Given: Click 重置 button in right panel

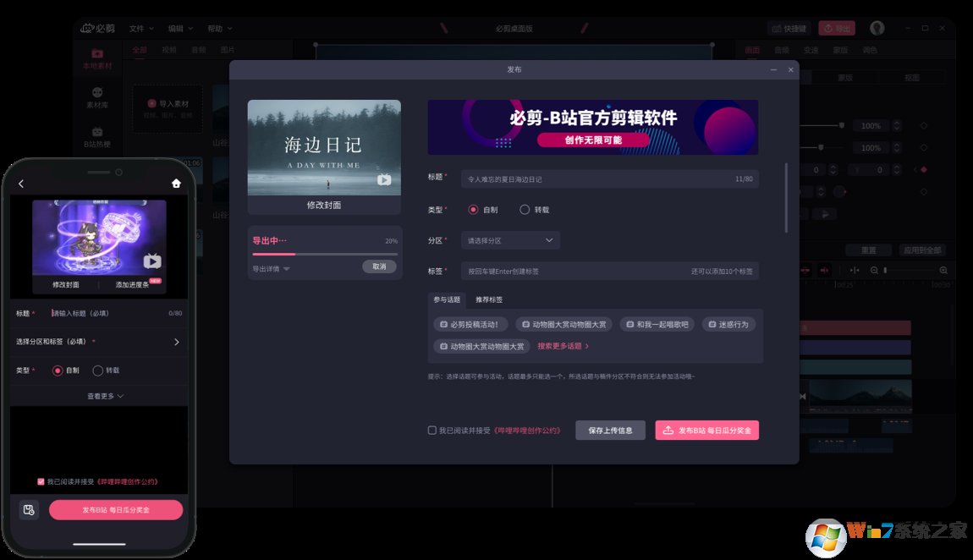Looking at the screenshot, I should [869, 250].
